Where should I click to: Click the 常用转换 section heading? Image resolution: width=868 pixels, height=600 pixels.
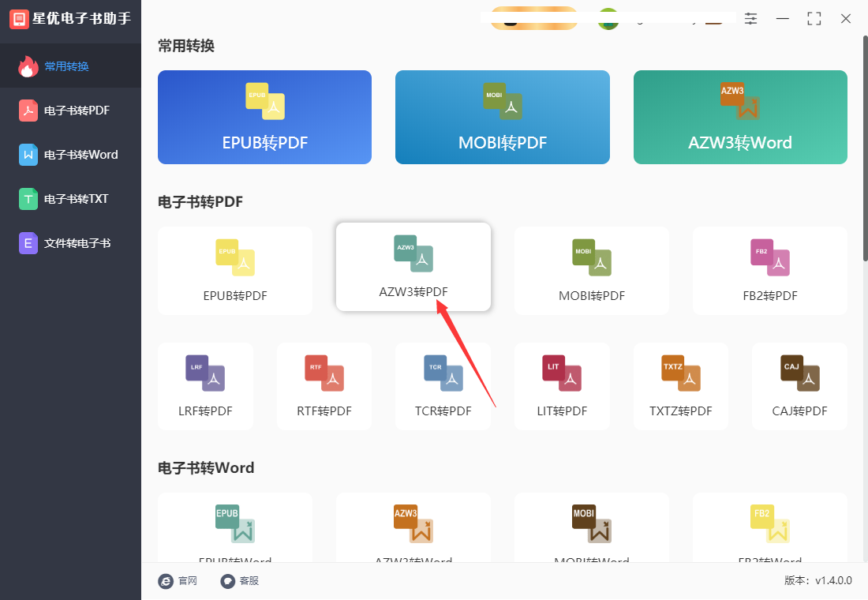point(186,46)
